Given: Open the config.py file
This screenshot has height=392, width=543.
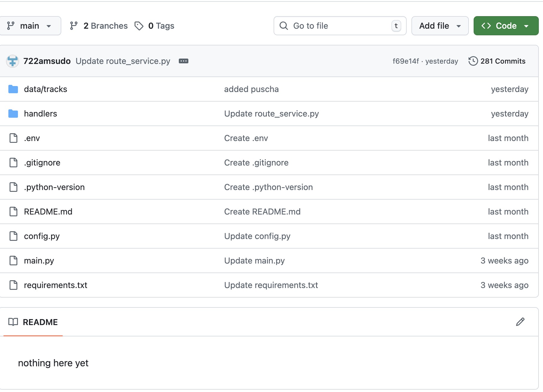Looking at the screenshot, I should pos(42,236).
